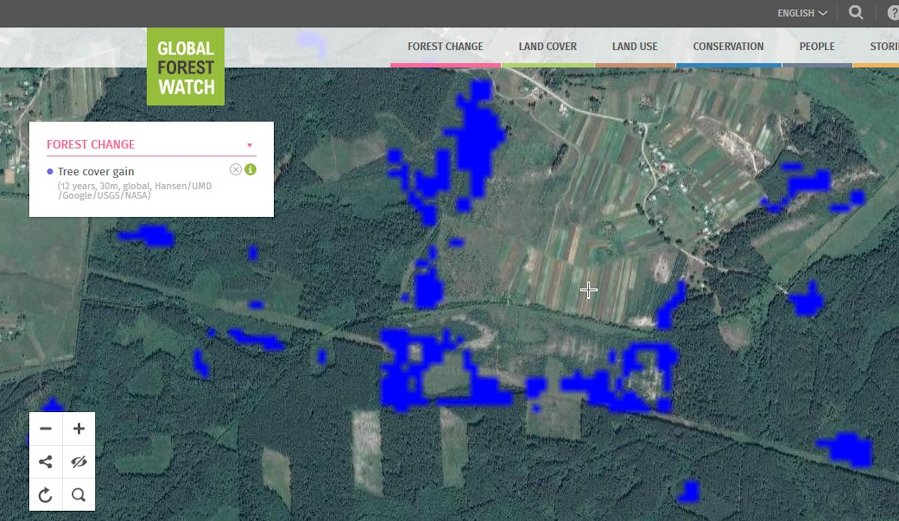
Task: Zoom in the map with plus button
Action: pos(79,429)
